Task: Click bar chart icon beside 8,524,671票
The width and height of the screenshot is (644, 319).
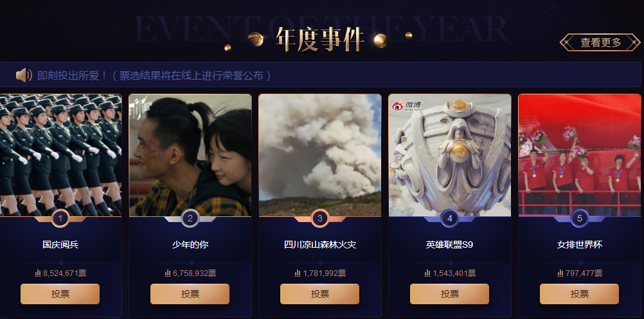Action: [x=38, y=273]
